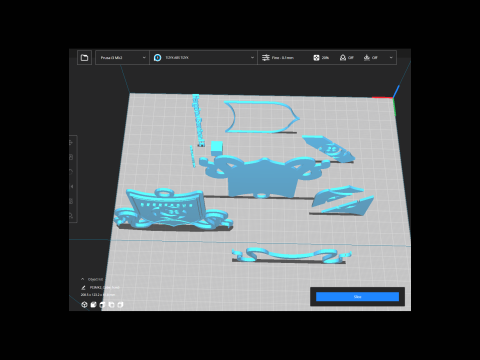The width and height of the screenshot is (480, 360).
Task: Select the Mirror tool in left toolbar
Action: (x=71, y=186)
